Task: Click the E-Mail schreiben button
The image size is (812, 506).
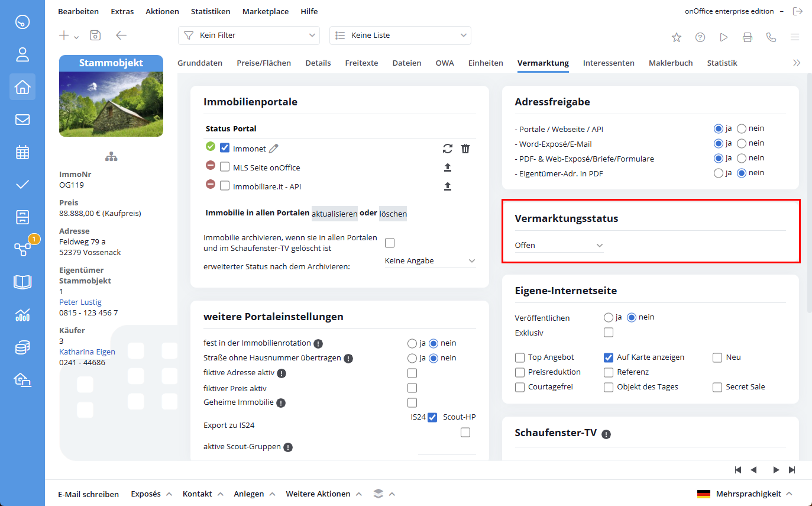Action: tap(88, 494)
